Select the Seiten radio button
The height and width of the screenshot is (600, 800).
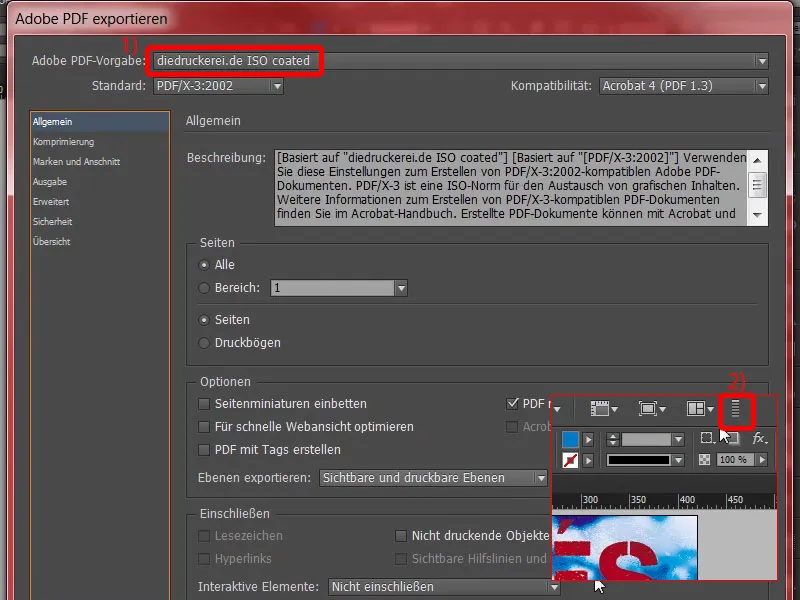[x=204, y=320]
